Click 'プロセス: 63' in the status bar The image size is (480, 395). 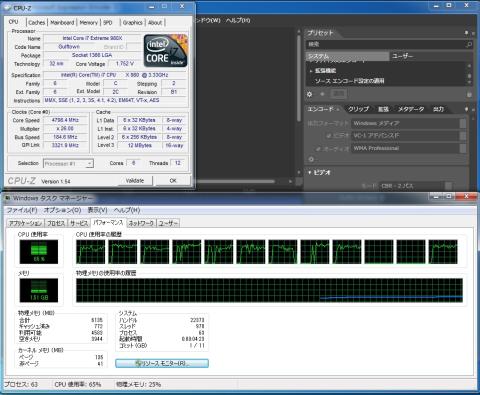click(x=21, y=384)
